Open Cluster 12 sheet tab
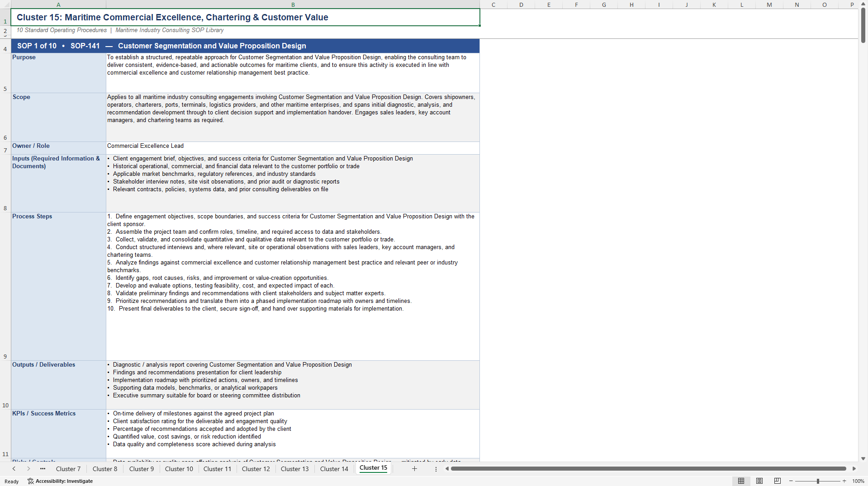Image resolution: width=868 pixels, height=486 pixels. (256, 469)
